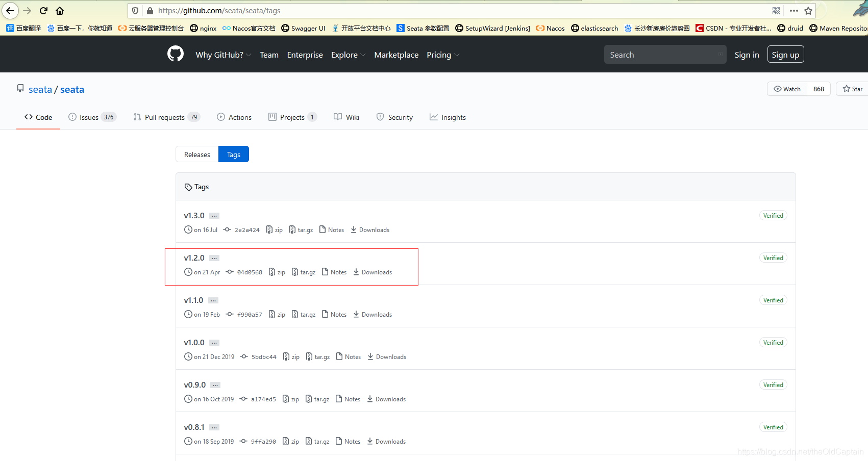Open the Pull requests tab
The image size is (868, 461).
(166, 117)
